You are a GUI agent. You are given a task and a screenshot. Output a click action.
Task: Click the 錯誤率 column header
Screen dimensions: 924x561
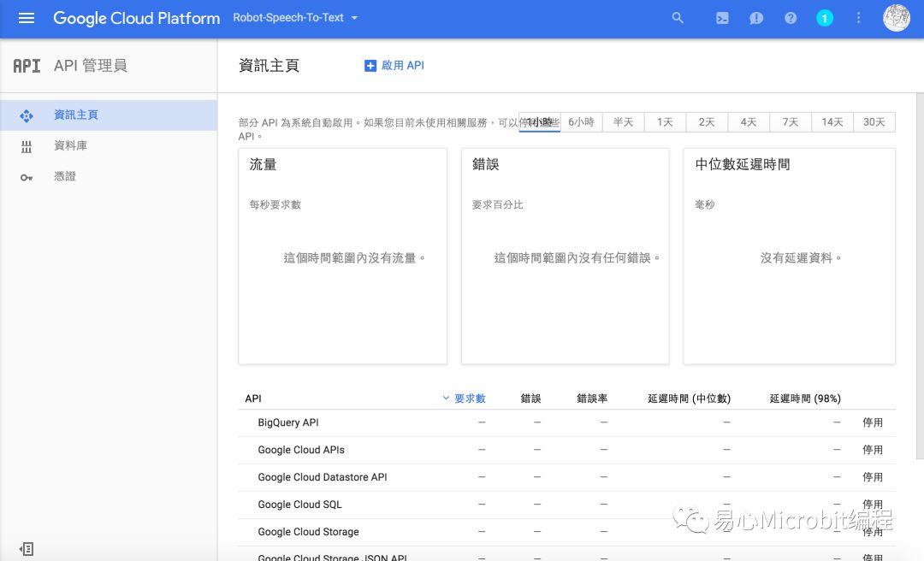pos(592,399)
